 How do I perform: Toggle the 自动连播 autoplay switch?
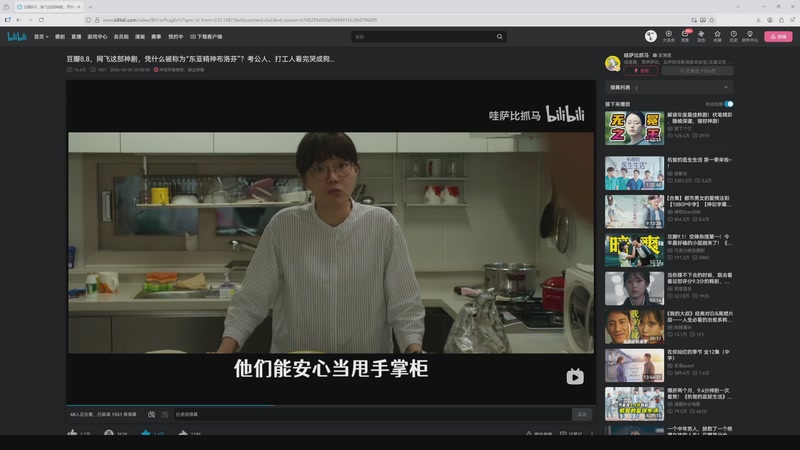(x=729, y=104)
